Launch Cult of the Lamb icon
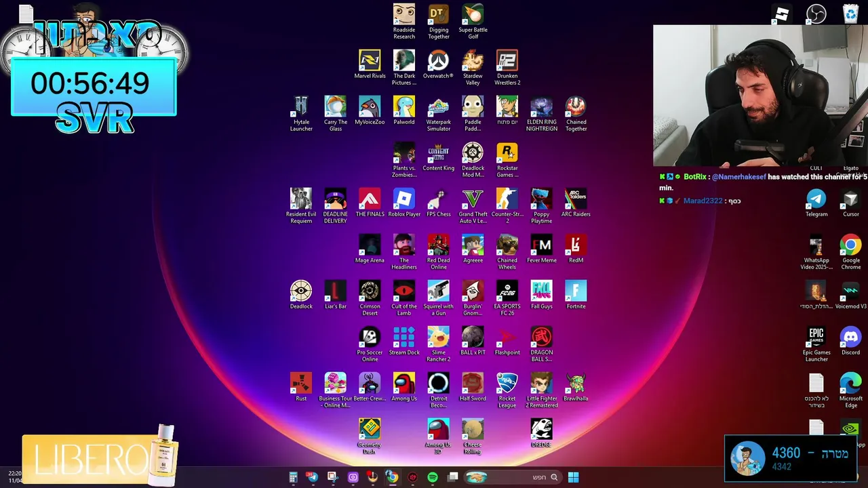 pos(404,298)
